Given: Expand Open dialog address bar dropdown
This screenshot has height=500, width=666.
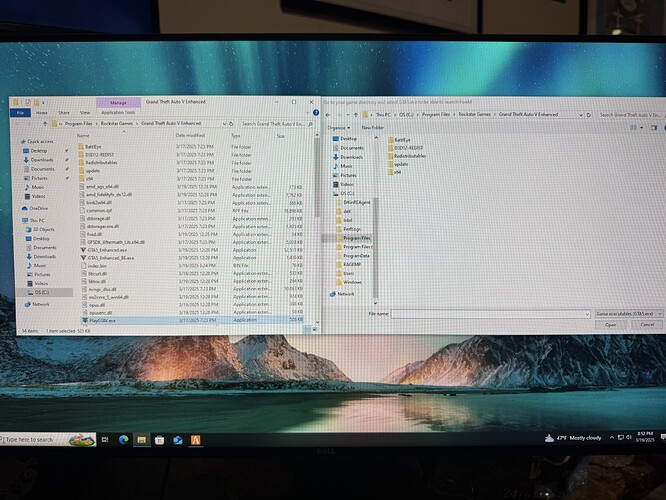Looking at the screenshot, I should click(x=581, y=115).
